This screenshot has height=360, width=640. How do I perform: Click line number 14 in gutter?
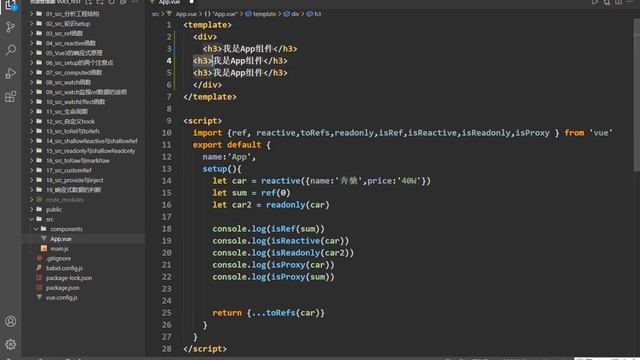tap(167, 181)
